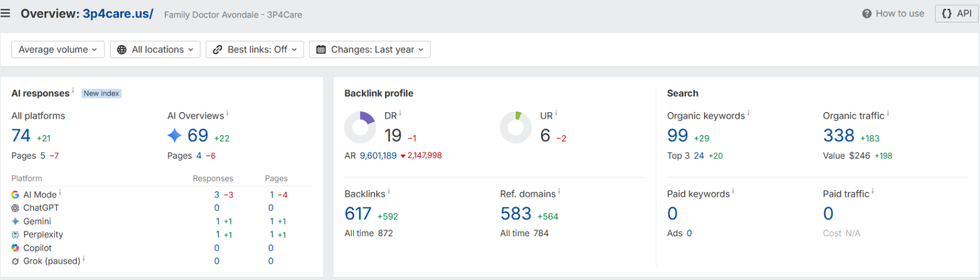
Task: Open the API button
Action: coord(956,13)
